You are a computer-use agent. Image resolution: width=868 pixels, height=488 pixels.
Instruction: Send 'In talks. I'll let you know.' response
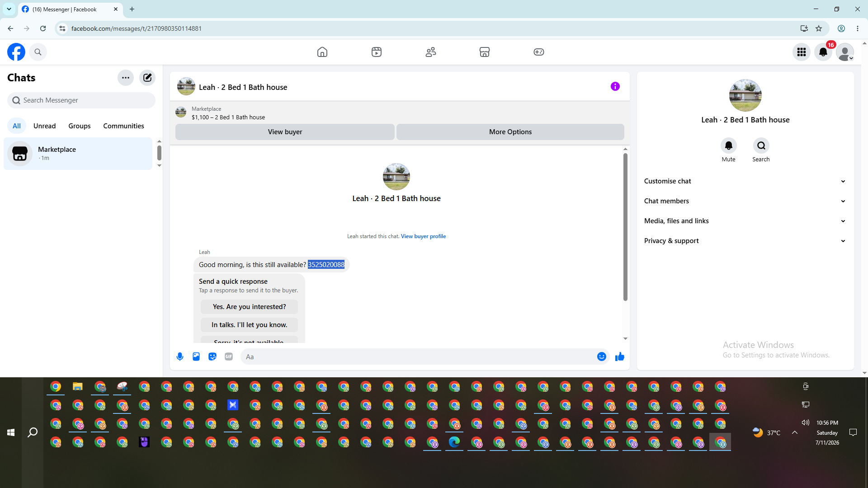tap(249, 325)
